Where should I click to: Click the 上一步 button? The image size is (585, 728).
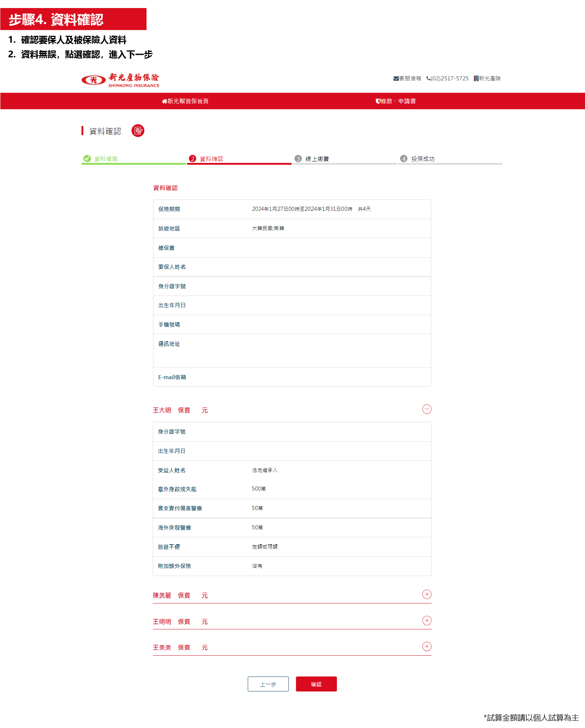[268, 684]
